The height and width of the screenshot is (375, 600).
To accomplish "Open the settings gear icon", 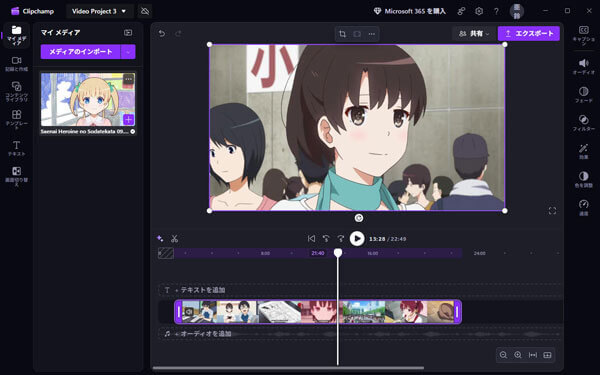I will (x=479, y=11).
